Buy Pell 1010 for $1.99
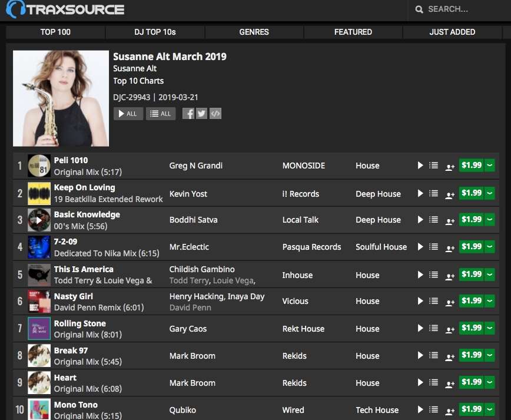This screenshot has height=420, width=511. 471,165
